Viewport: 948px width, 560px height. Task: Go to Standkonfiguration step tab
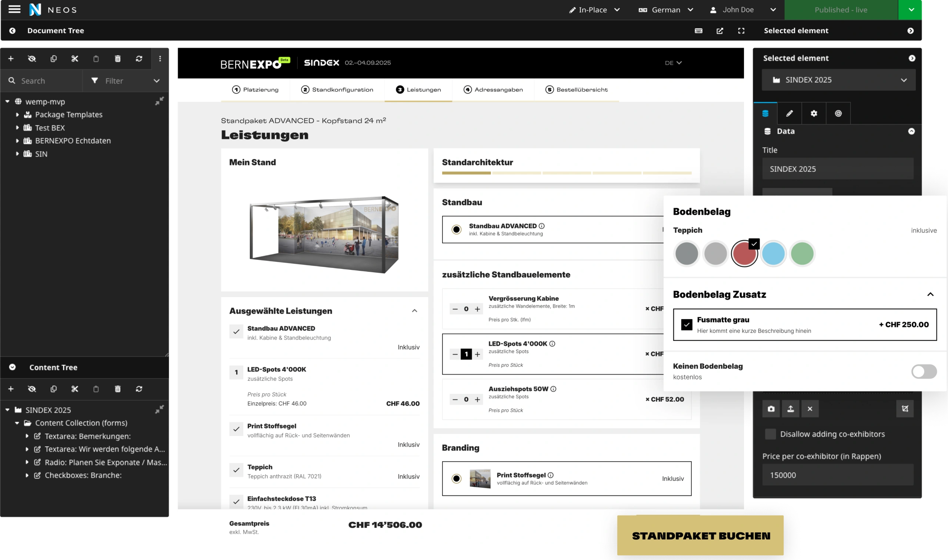click(337, 90)
